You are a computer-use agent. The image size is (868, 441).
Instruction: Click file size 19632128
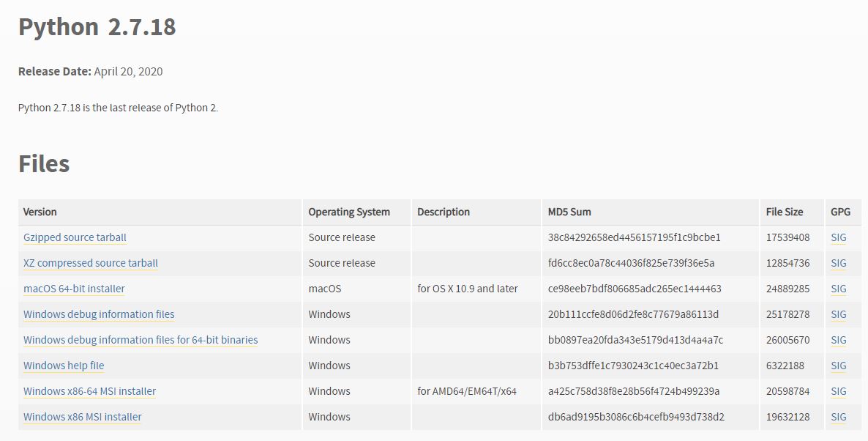coord(787,417)
